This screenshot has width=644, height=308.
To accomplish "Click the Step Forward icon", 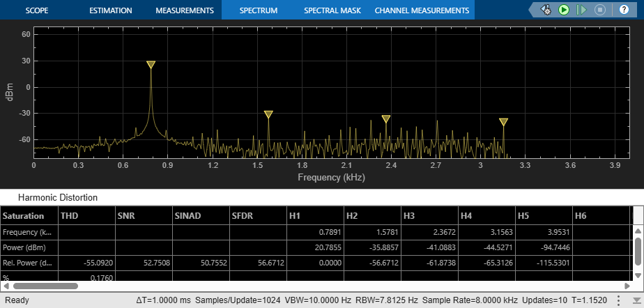I will [582, 10].
